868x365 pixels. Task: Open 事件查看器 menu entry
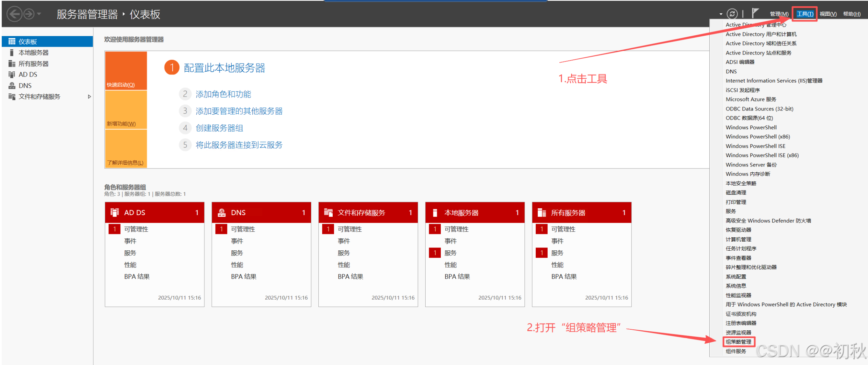coord(738,258)
